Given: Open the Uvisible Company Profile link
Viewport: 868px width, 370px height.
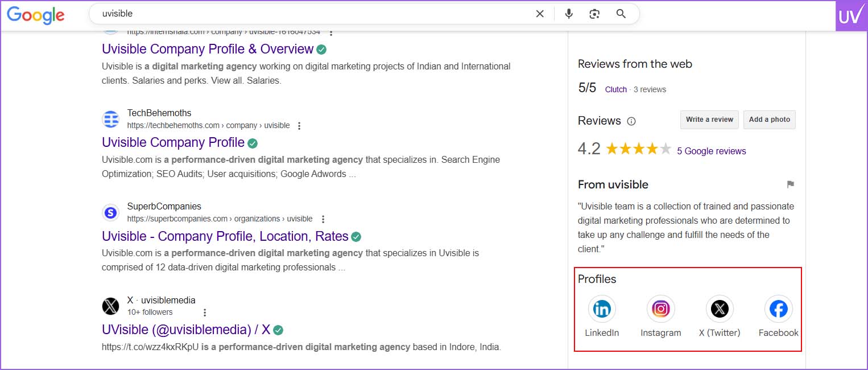Looking at the screenshot, I should click(x=173, y=142).
